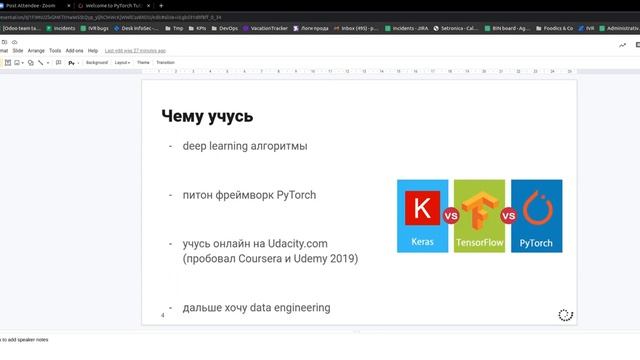The height and width of the screenshot is (360, 640).
Task: Open the IVR bookmark with blue icon
Action: coord(586,28)
